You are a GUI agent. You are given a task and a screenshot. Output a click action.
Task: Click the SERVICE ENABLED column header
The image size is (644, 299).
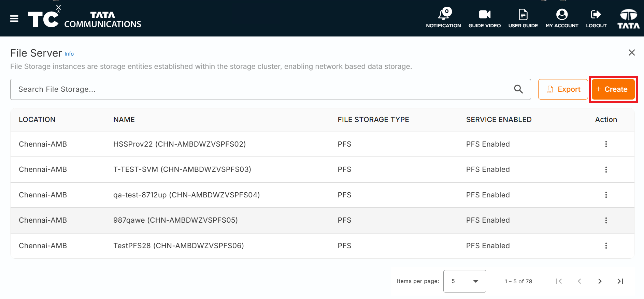coord(499,120)
